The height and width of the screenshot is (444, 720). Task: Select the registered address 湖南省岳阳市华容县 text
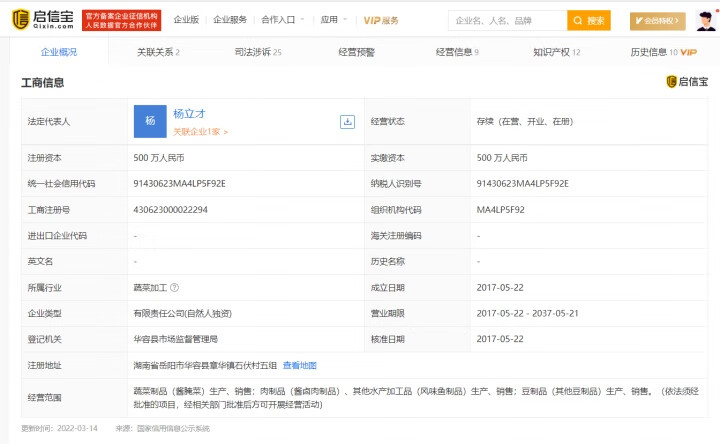(205, 365)
